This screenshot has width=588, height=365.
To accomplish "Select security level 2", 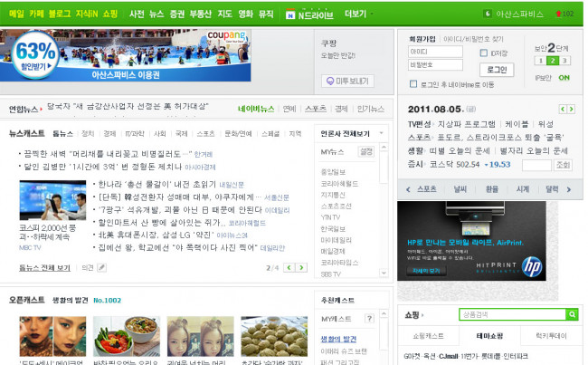I will [553, 61].
